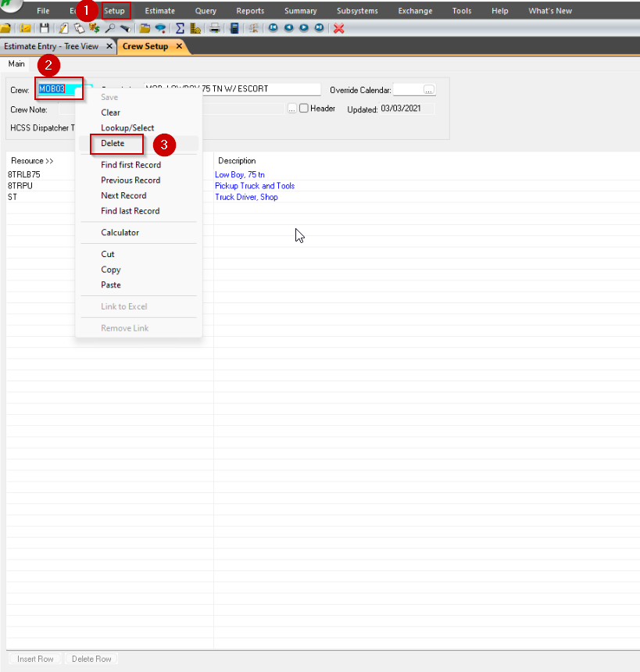
Task: Select the Main sub-tab
Action: click(x=16, y=64)
